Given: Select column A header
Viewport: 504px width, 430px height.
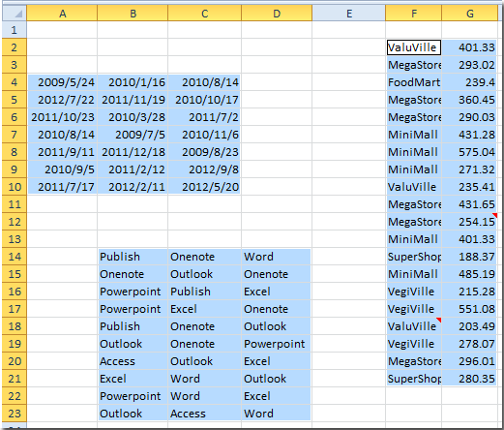Looking at the screenshot, I should tap(62, 14).
